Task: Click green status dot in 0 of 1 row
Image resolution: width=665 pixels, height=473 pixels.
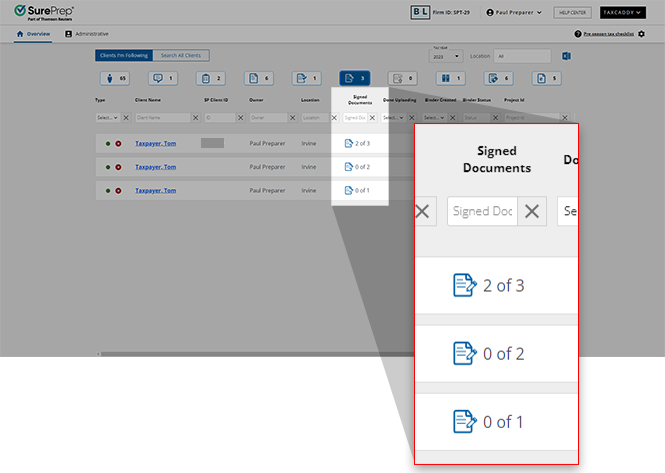Action: pyautogui.click(x=108, y=191)
